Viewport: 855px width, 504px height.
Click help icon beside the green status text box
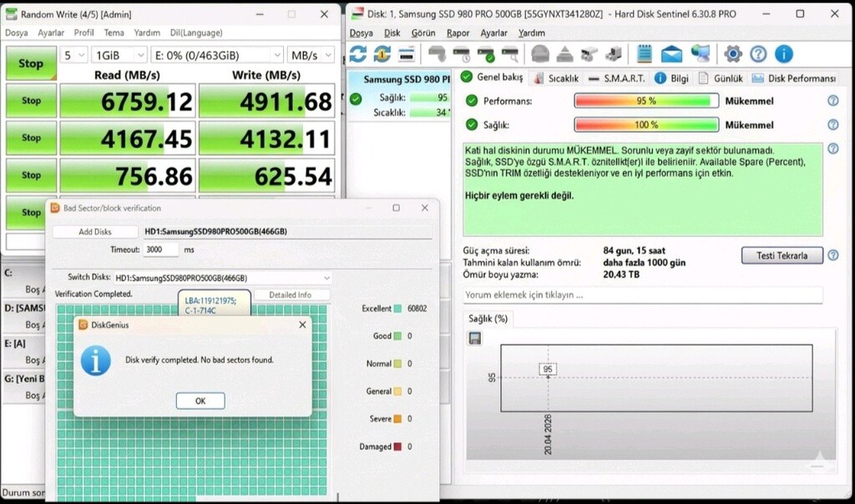pos(832,149)
